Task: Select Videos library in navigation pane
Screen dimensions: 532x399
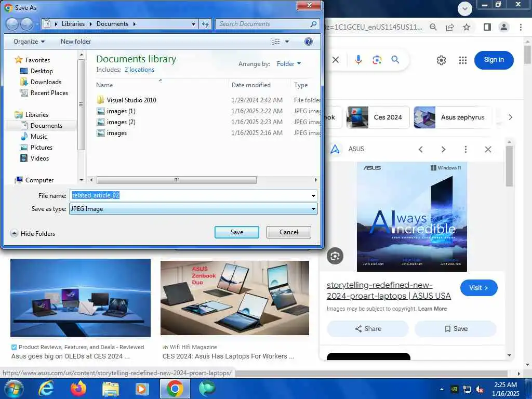Action: (x=35, y=158)
